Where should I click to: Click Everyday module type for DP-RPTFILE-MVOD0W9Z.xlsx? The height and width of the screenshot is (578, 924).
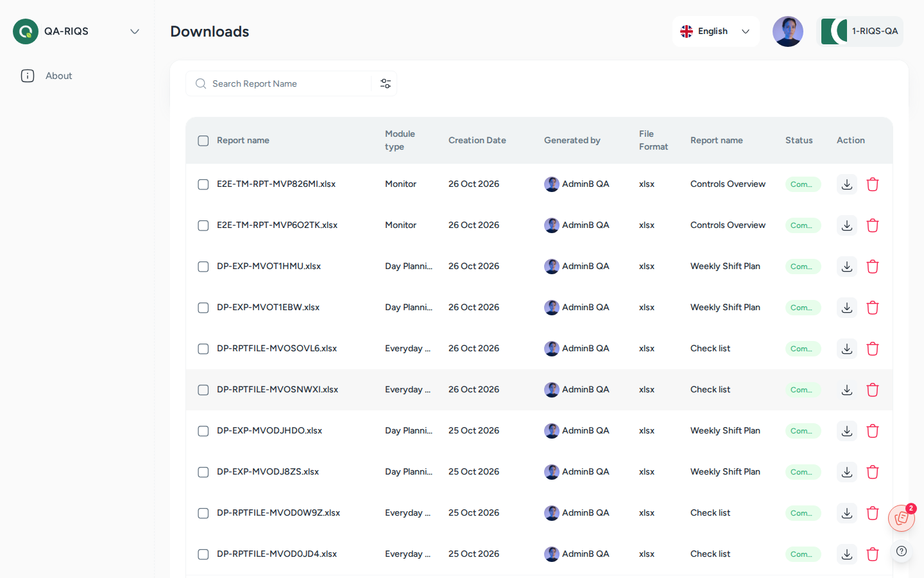(x=407, y=513)
